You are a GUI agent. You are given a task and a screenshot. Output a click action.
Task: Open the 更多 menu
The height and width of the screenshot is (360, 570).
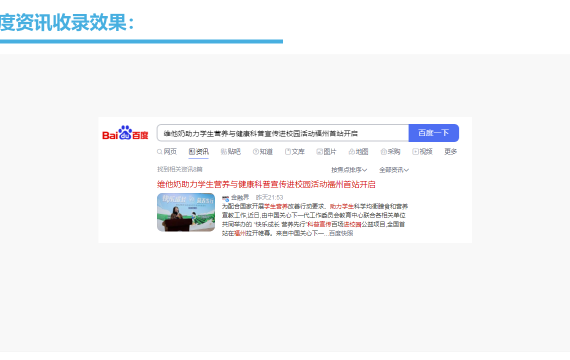pos(450,152)
